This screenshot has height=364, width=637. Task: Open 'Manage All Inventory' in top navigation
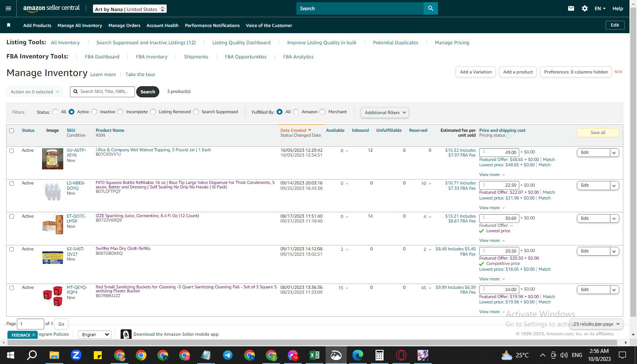coord(80,25)
